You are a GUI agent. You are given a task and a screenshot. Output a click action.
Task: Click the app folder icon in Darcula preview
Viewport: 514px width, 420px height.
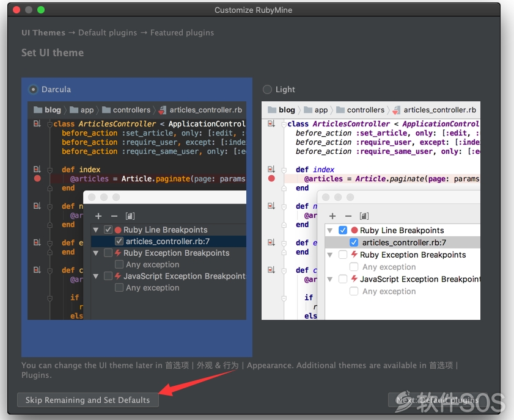(x=74, y=110)
